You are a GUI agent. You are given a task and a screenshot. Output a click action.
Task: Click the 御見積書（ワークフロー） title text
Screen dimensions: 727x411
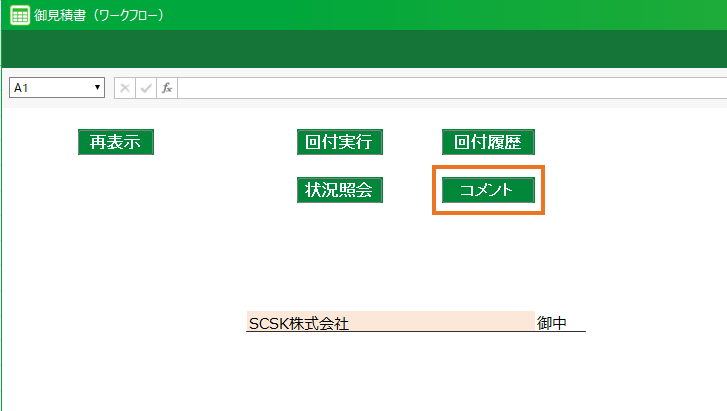click(x=98, y=15)
